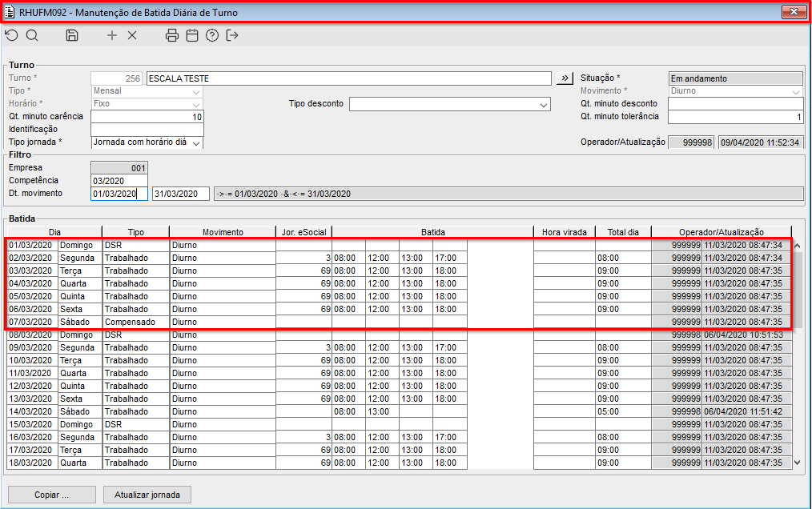Click start date field 01/03/2020
This screenshot has height=509, width=812.
tap(119, 194)
